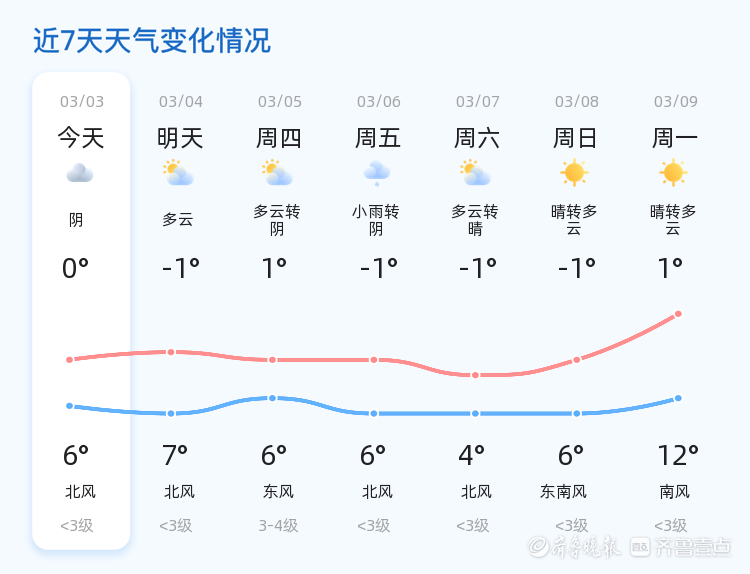Click the 3-4级 wind level text
The image size is (750, 574).
[278, 525]
